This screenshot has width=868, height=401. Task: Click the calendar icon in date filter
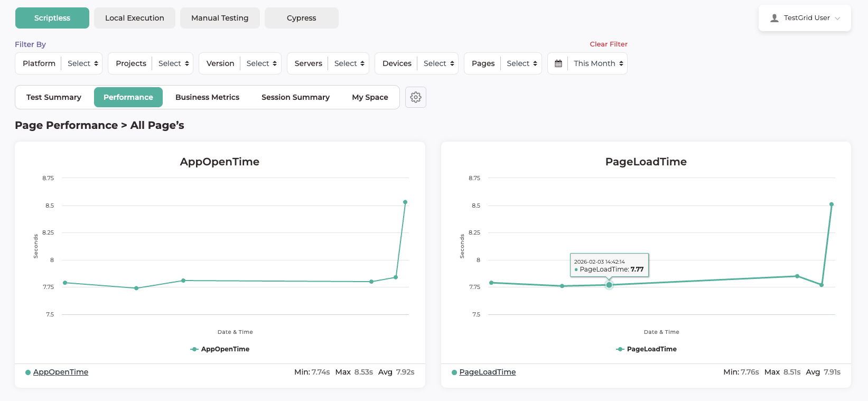point(558,63)
